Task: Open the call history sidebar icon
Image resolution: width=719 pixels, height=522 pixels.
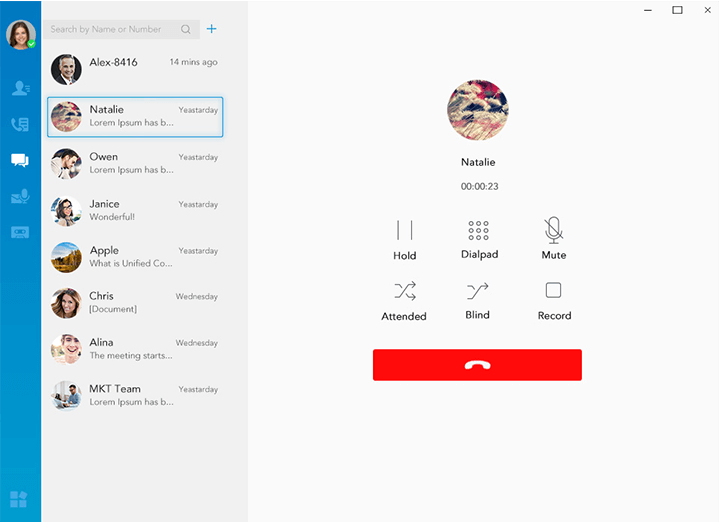Action: tap(20, 124)
